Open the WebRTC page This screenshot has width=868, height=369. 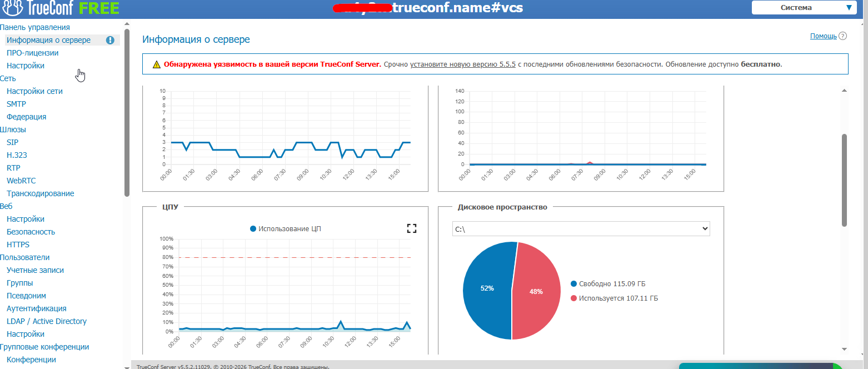[x=21, y=181]
